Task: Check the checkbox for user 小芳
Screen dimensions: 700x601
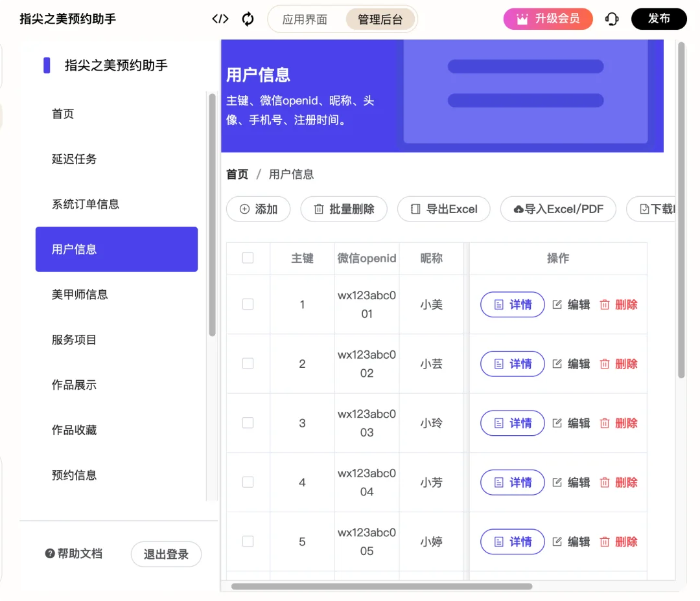Action: click(x=248, y=482)
